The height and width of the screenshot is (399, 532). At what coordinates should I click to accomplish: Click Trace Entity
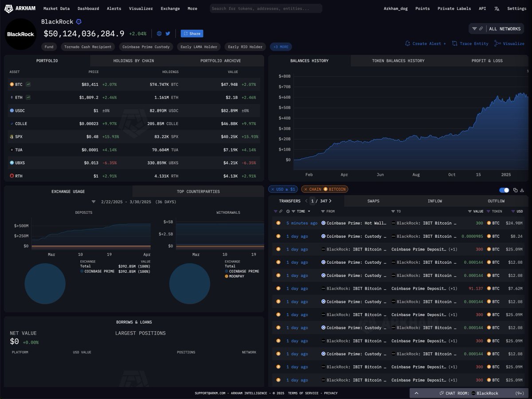click(470, 43)
